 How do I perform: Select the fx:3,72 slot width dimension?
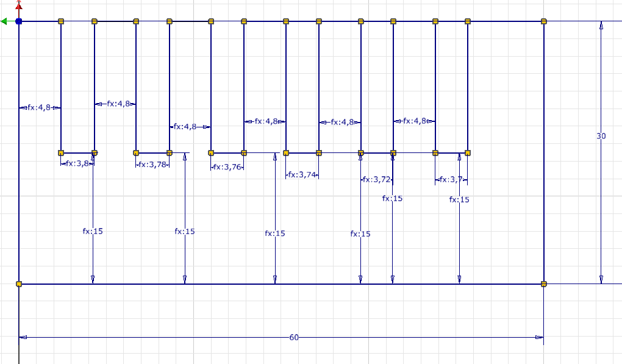tap(376, 179)
